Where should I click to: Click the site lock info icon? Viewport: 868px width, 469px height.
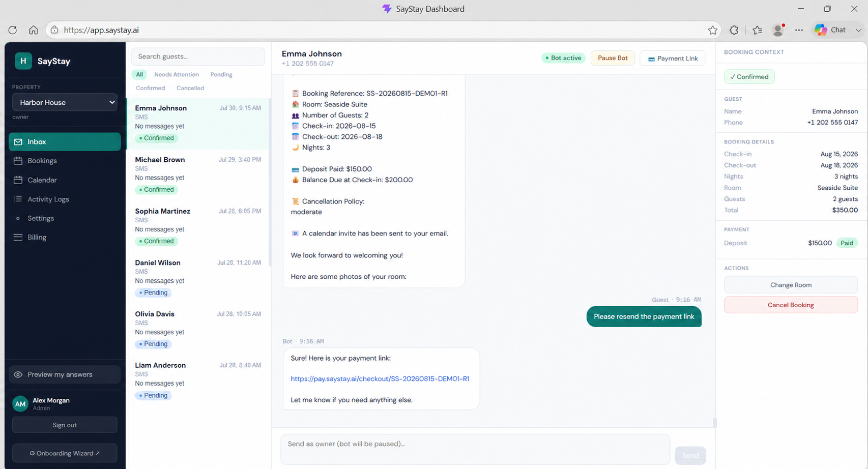coord(54,30)
